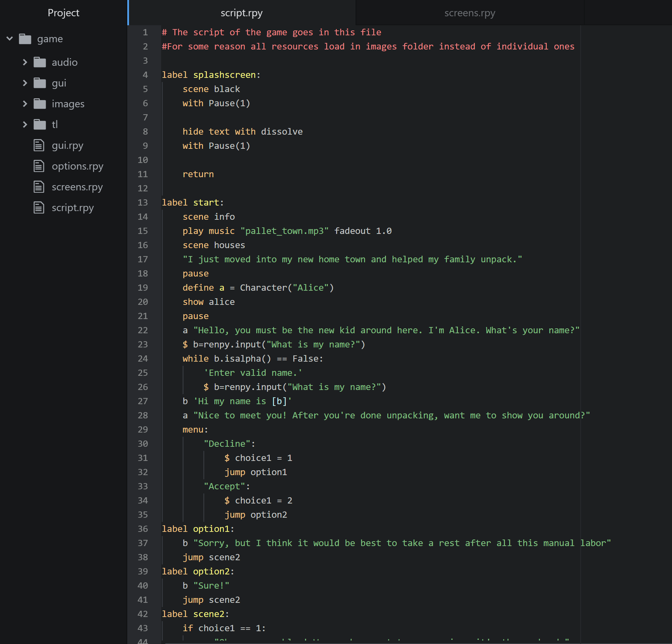
Task: Open screens.rpy from the project tree
Action: (x=77, y=187)
